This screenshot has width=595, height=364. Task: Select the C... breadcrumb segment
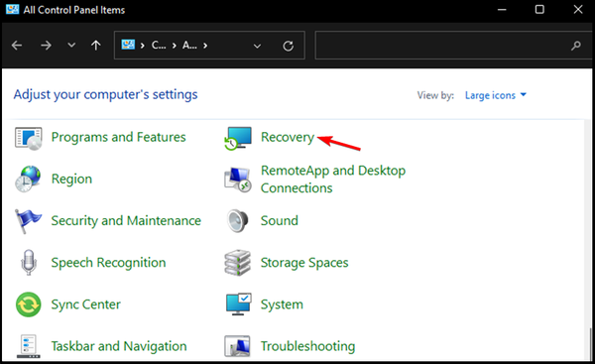[159, 46]
